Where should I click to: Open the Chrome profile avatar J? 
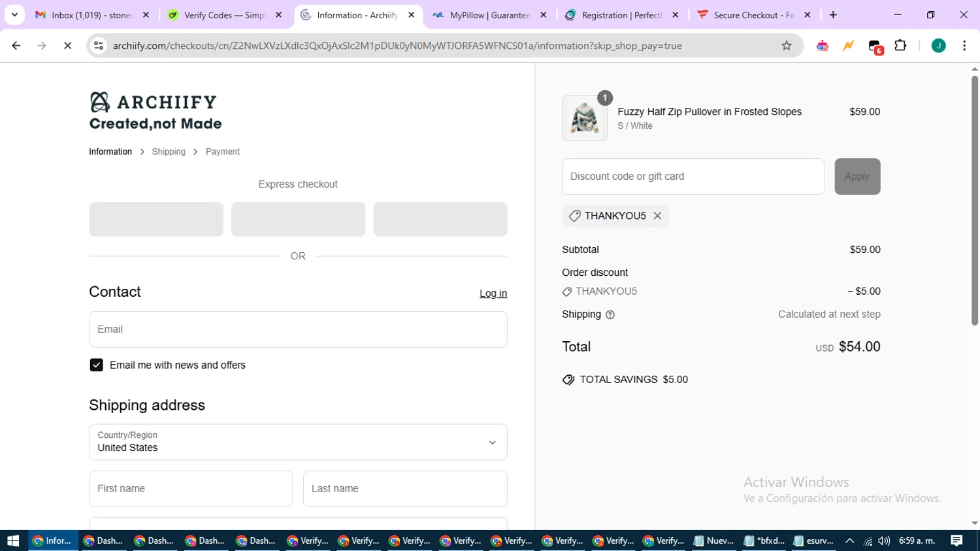coord(938,46)
